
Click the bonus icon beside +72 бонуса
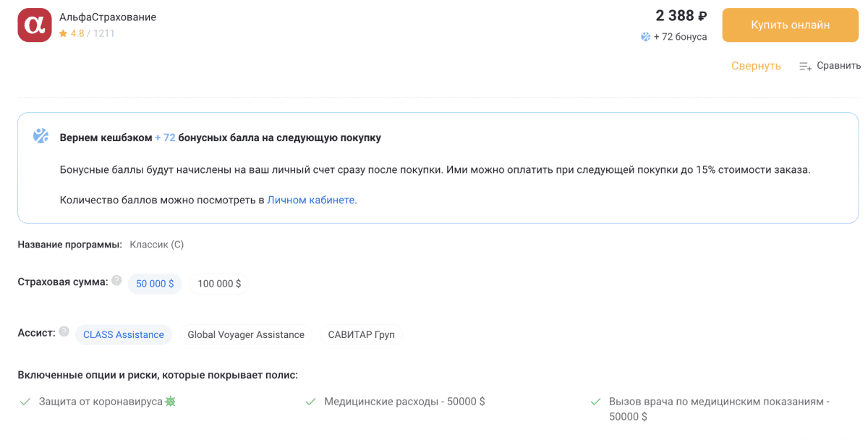(x=645, y=37)
